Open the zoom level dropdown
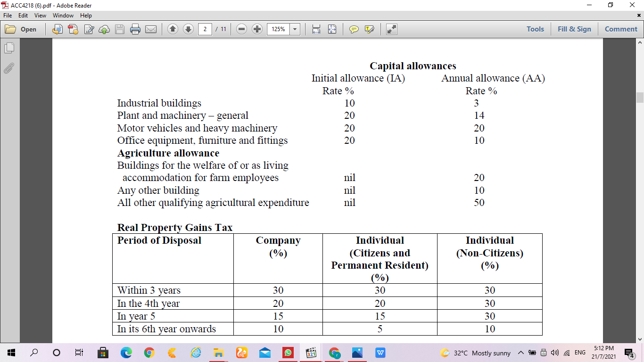 (296, 29)
